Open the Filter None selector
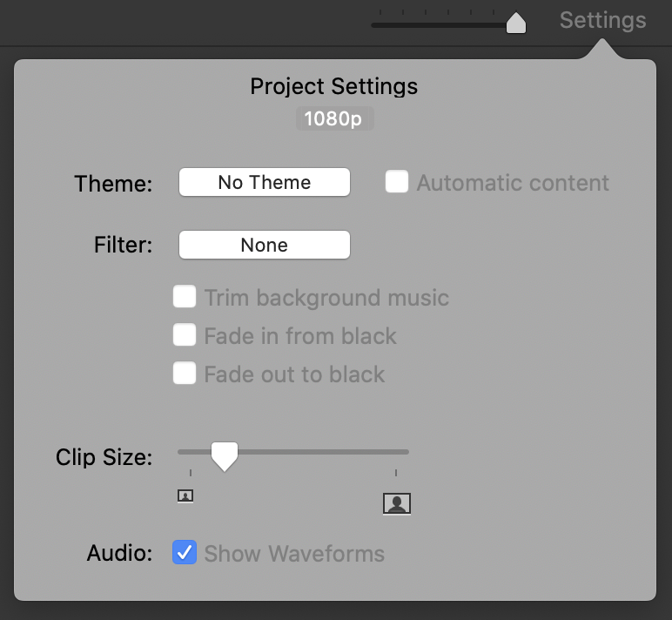Image resolution: width=672 pixels, height=620 pixels. (x=264, y=245)
